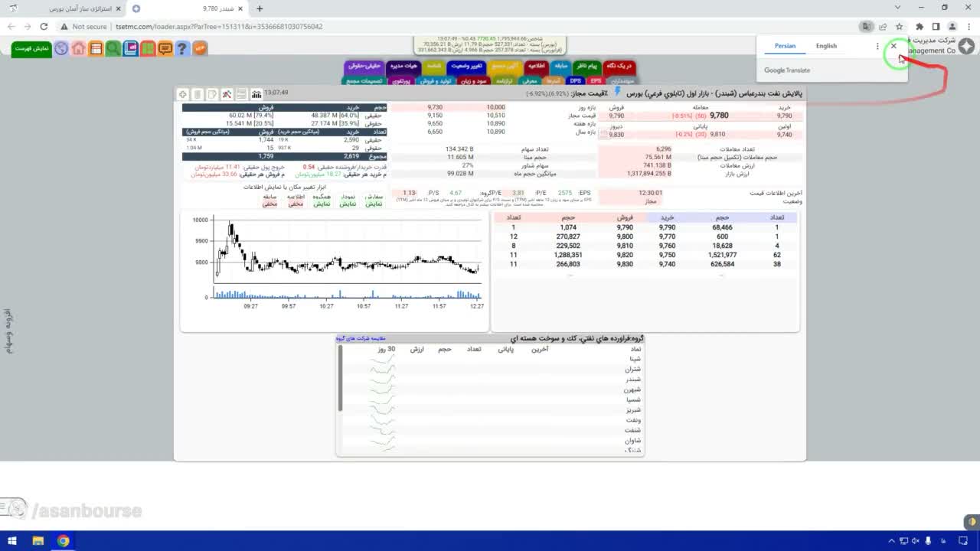Click the green نمایش فهرست button
Viewport: 980px width, 551px height.
click(31, 48)
